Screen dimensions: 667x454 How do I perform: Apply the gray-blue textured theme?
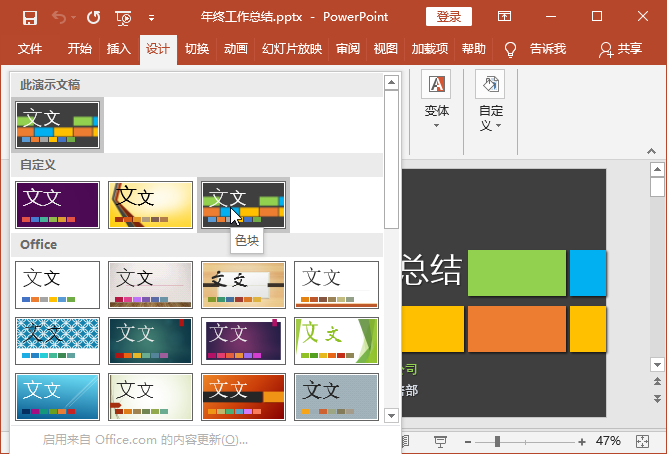coord(336,397)
